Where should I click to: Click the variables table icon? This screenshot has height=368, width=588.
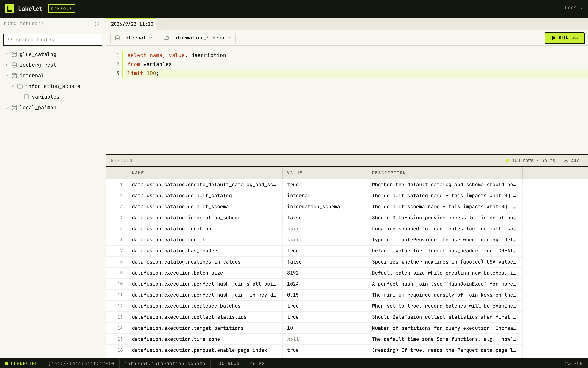[27, 97]
